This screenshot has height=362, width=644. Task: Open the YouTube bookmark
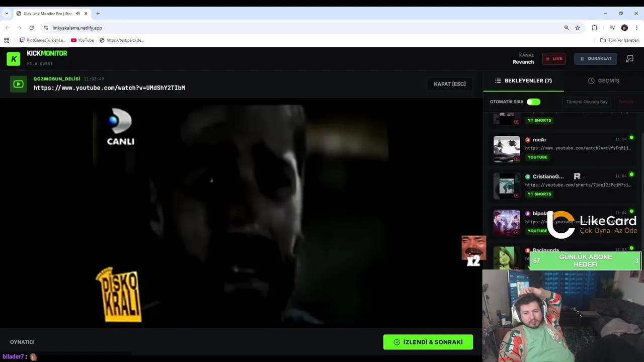tap(83, 40)
